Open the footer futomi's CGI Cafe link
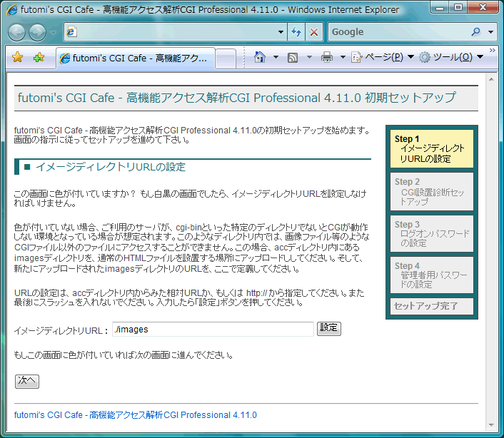Image resolution: width=504 pixels, height=438 pixels. (x=136, y=415)
